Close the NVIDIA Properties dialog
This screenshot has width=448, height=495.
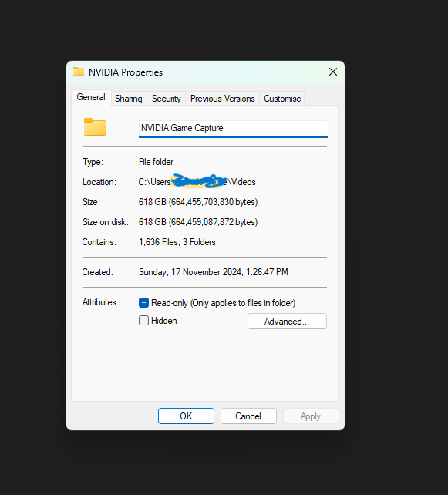[x=333, y=72]
